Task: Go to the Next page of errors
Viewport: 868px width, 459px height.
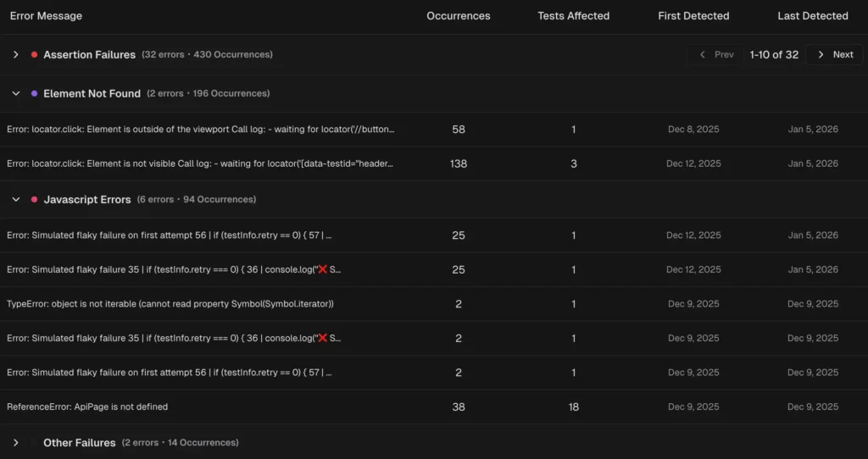Action: (x=833, y=54)
